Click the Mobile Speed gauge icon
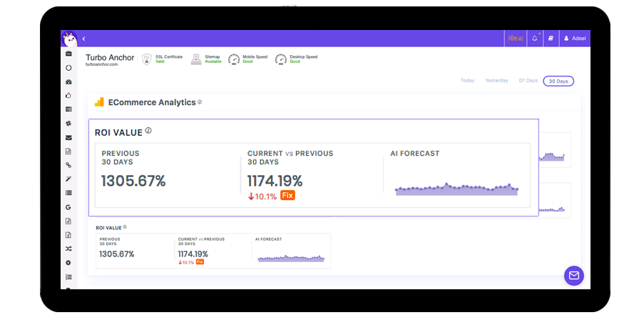 [x=234, y=59]
